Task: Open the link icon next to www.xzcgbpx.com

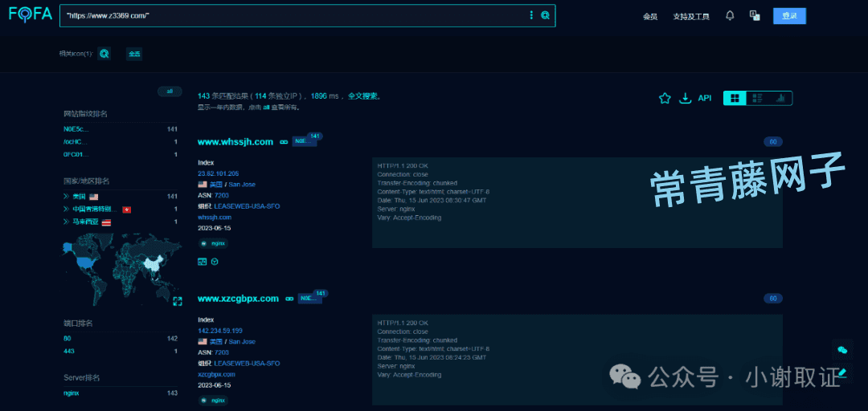Action: pos(289,299)
